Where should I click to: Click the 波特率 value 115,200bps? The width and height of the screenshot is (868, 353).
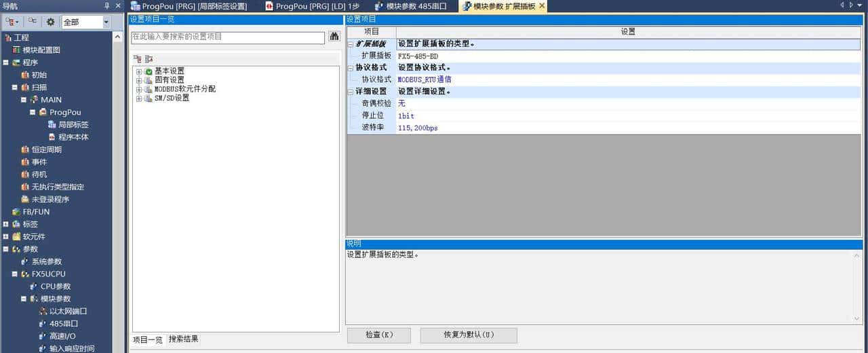click(x=418, y=128)
